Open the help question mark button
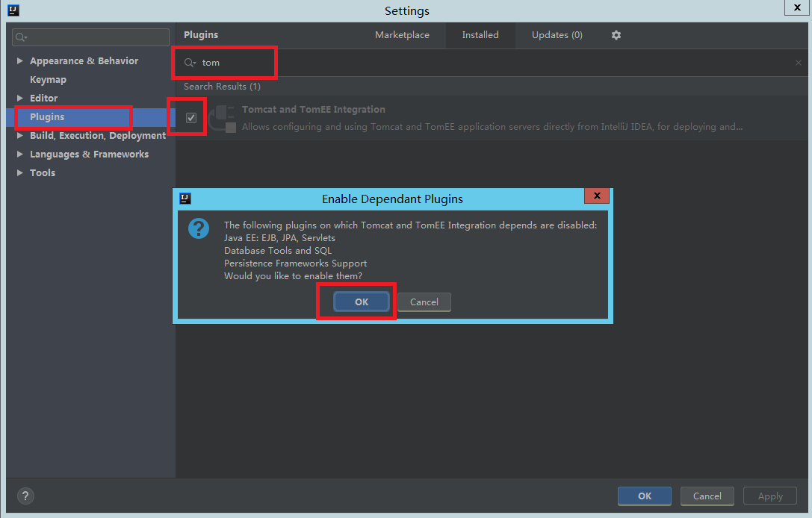Screen dimensions: 812x518 tap(25, 496)
